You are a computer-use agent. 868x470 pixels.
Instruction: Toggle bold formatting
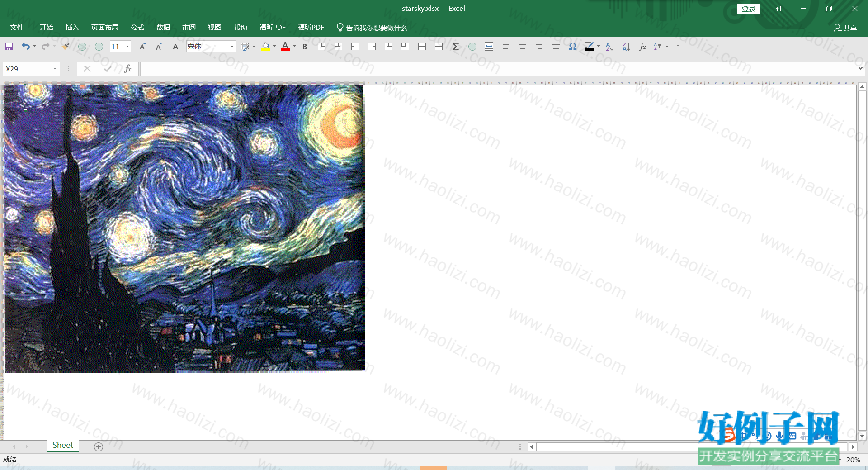coord(305,47)
